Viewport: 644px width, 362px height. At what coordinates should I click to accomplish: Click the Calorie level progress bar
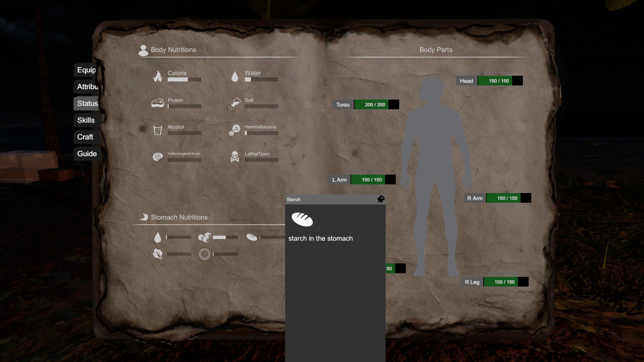(184, 80)
